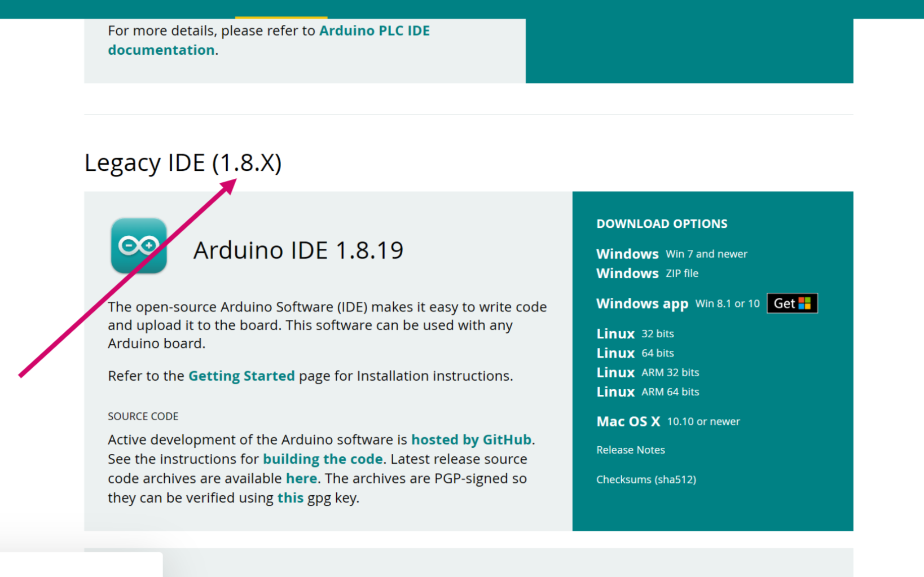Screen dimensions: 924x577
Task: Click the Microsoft Store Get button
Action: pyautogui.click(x=792, y=303)
